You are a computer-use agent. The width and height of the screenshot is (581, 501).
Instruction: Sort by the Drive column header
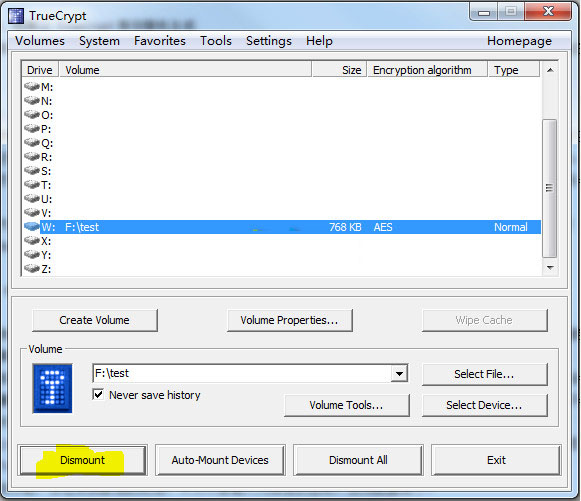point(40,70)
